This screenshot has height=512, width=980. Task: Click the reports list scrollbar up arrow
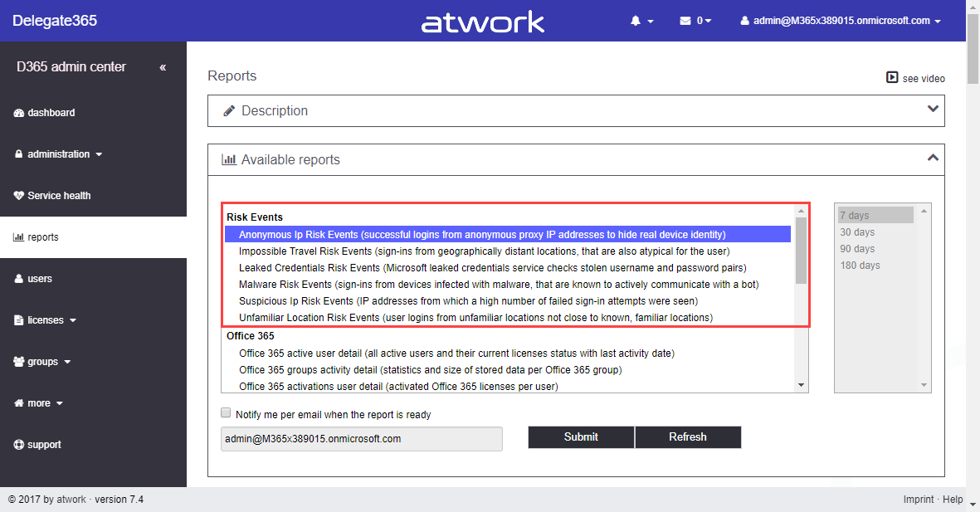802,212
